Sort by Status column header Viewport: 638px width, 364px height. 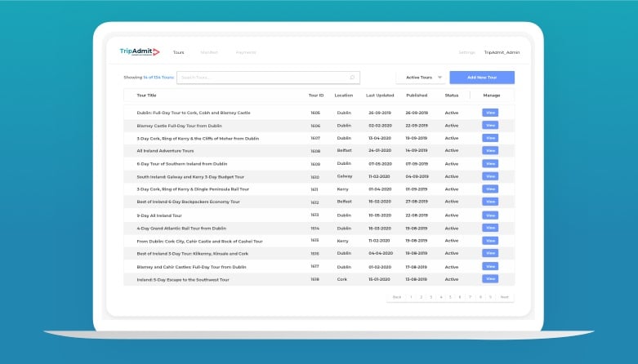[451, 95]
